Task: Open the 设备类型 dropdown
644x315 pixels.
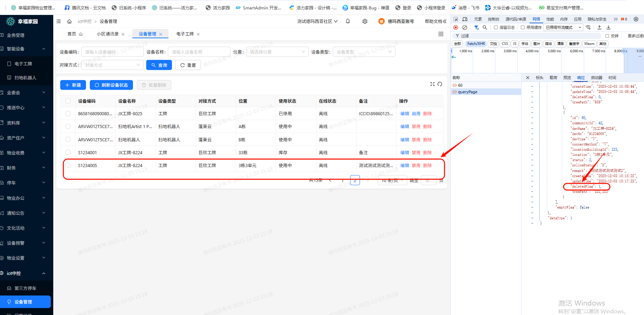Action: coord(364,52)
